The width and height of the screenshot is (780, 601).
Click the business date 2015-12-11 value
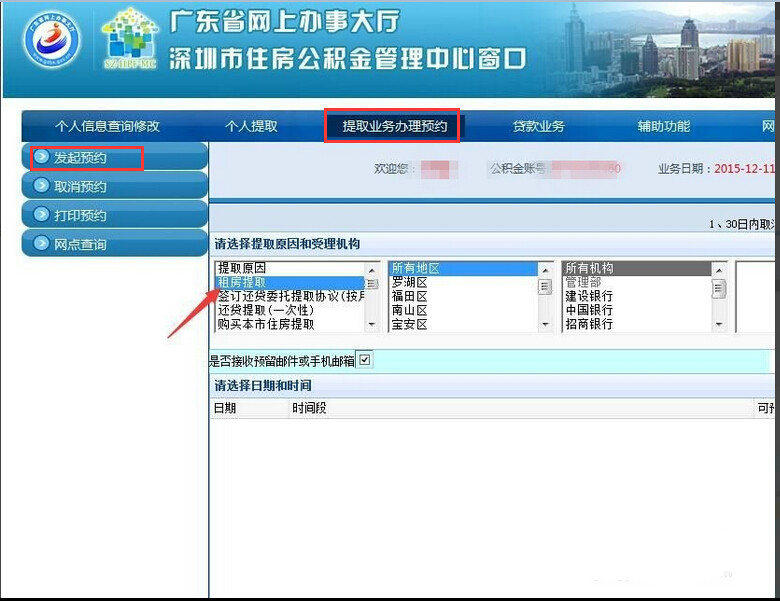744,169
